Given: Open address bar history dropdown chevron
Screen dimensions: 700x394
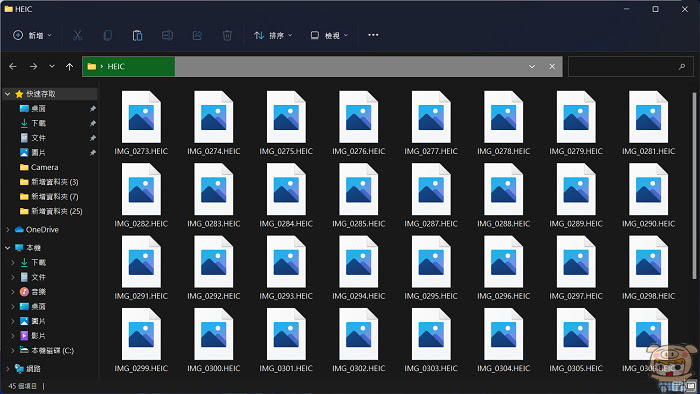Looking at the screenshot, I should pos(532,66).
